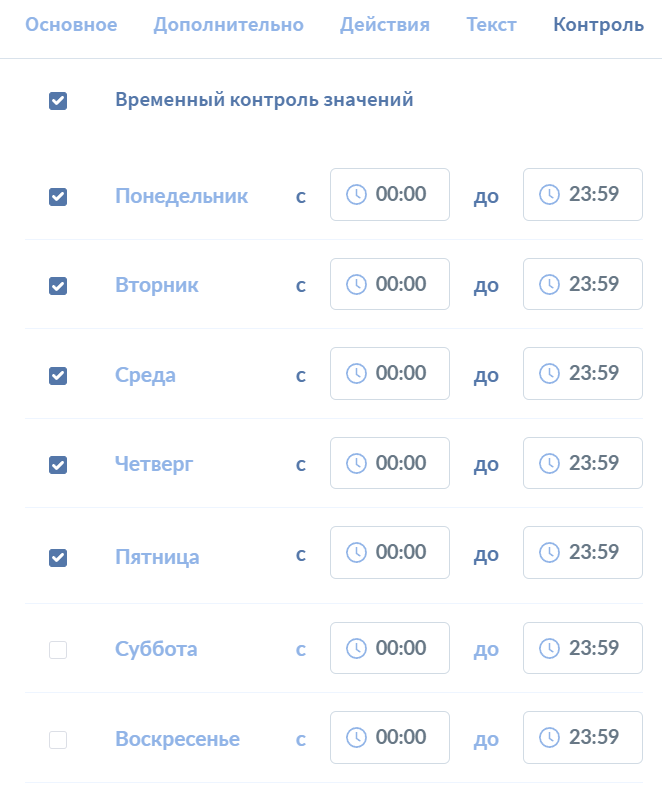Uncheck the Пятница checkbox
The height and width of the screenshot is (786, 662).
tap(58, 558)
